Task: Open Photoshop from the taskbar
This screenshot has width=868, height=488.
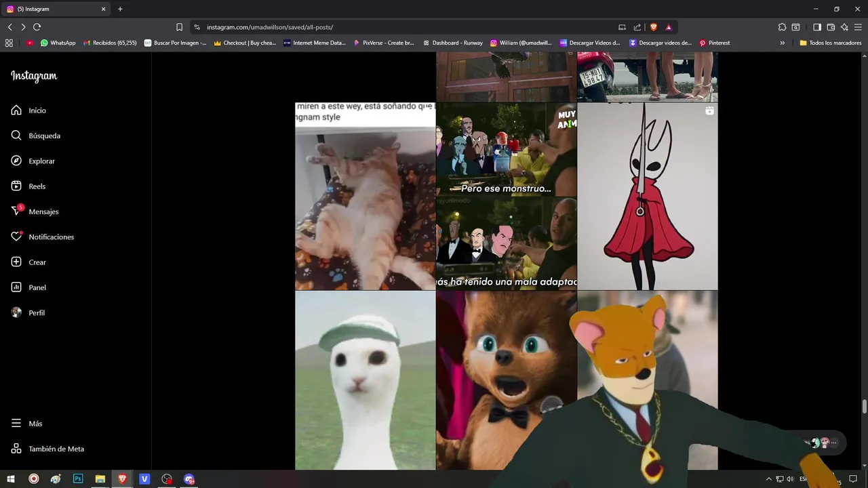Action: click(x=78, y=479)
